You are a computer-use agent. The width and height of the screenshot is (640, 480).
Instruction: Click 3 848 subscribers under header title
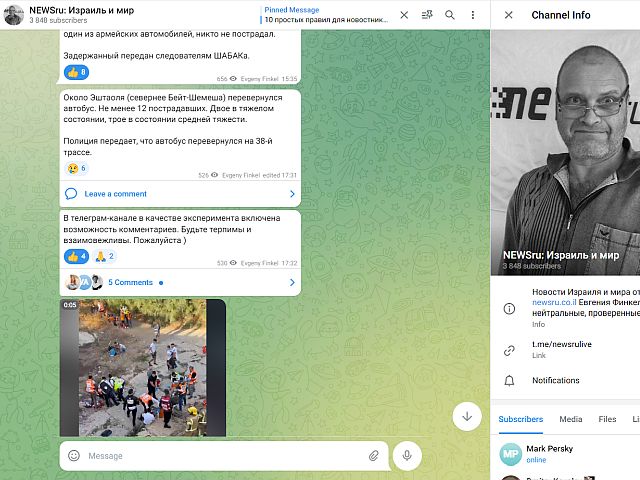pos(58,20)
